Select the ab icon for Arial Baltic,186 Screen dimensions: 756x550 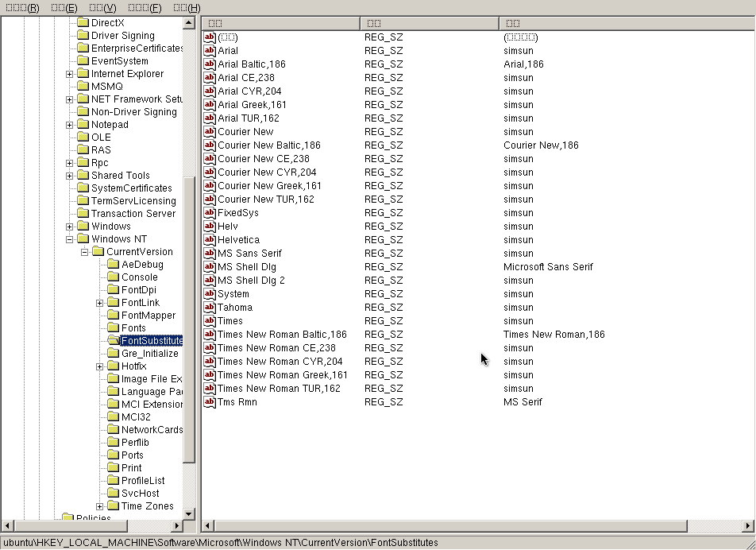pyautogui.click(x=210, y=64)
